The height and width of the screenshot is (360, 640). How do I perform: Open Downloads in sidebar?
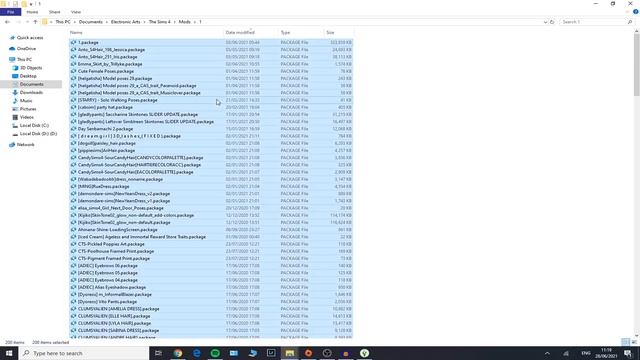pyautogui.click(x=31, y=93)
